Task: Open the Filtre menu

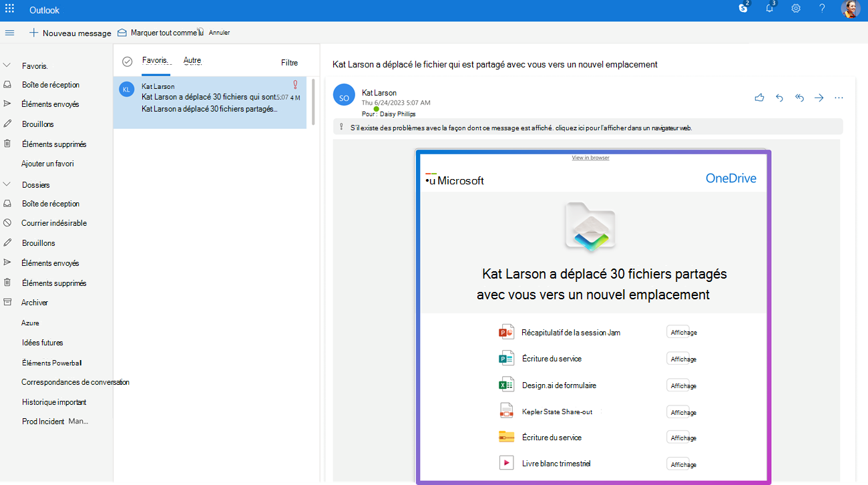Action: (x=290, y=63)
